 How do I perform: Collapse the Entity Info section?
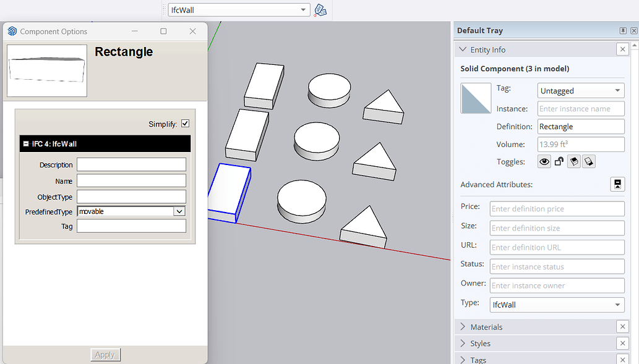(463, 49)
